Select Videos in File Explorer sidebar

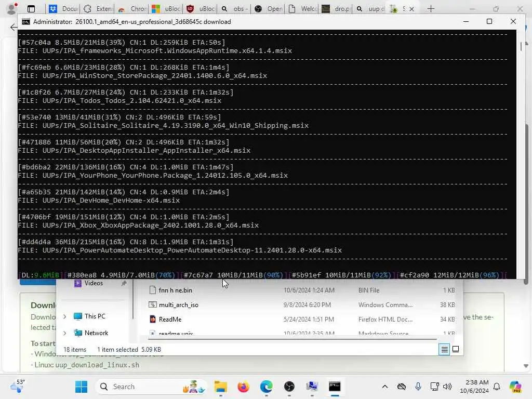(x=94, y=283)
